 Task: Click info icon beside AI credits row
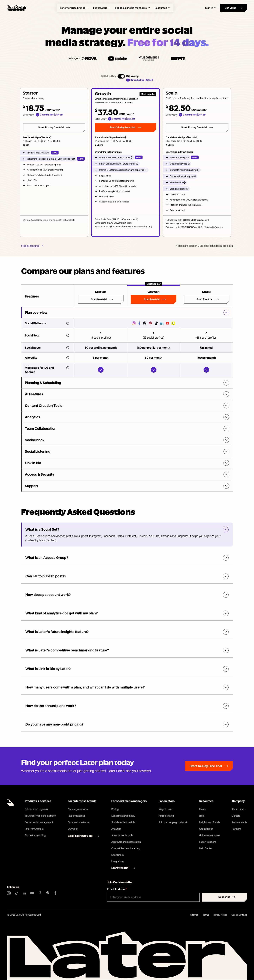pyautogui.click(x=68, y=358)
